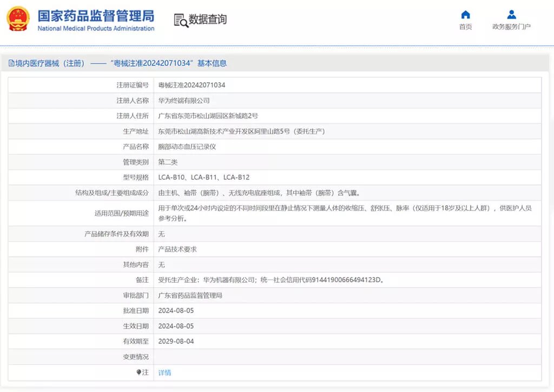Click the 管理类别 label cell
The width and height of the screenshot is (554, 392).
click(x=81, y=162)
